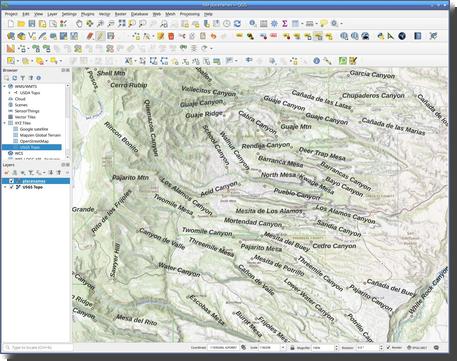Close the Browser panel
This screenshot has width=457, height=361.
[x=68, y=70]
